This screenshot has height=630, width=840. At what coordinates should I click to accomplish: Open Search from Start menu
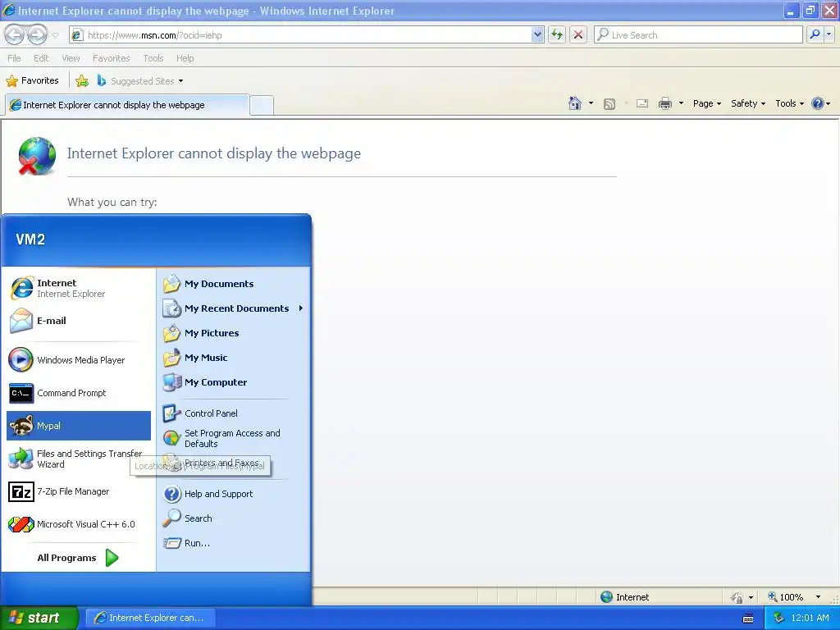coord(233,518)
